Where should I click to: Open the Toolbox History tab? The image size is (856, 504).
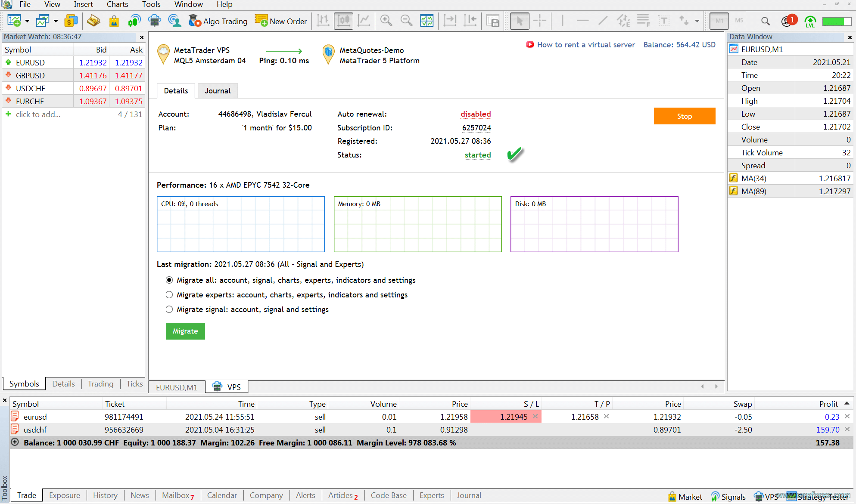pyautogui.click(x=105, y=495)
